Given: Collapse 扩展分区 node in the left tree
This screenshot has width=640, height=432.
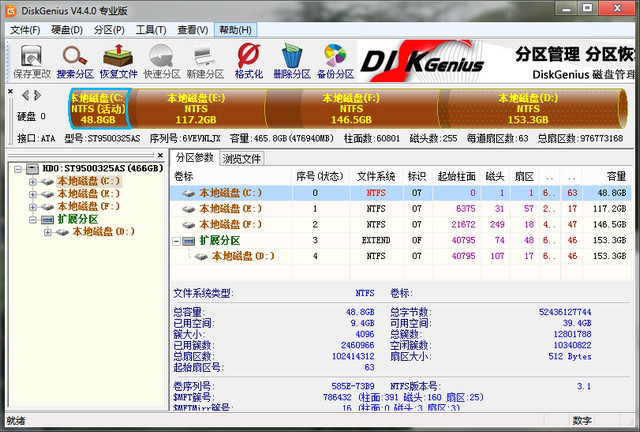Looking at the screenshot, I should pyautogui.click(x=35, y=219).
